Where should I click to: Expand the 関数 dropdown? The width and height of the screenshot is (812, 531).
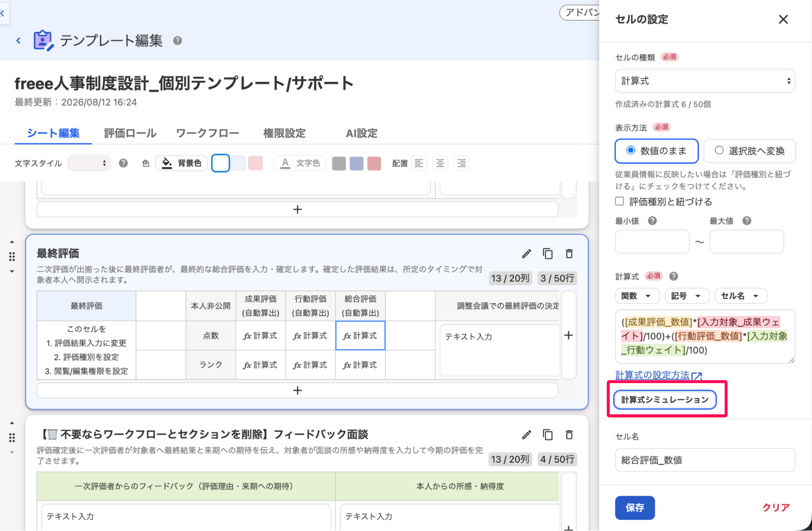click(637, 296)
